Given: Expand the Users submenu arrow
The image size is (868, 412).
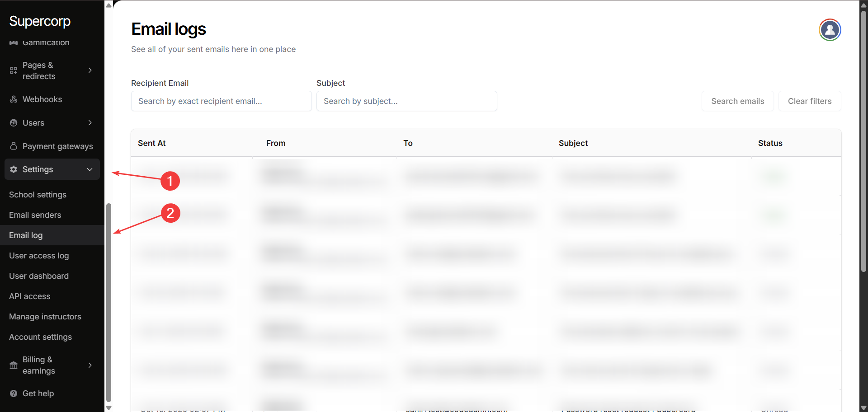Looking at the screenshot, I should tap(90, 123).
